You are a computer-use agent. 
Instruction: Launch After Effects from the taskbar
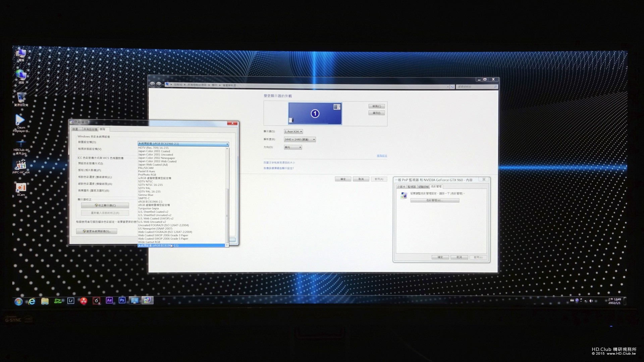[x=109, y=300]
